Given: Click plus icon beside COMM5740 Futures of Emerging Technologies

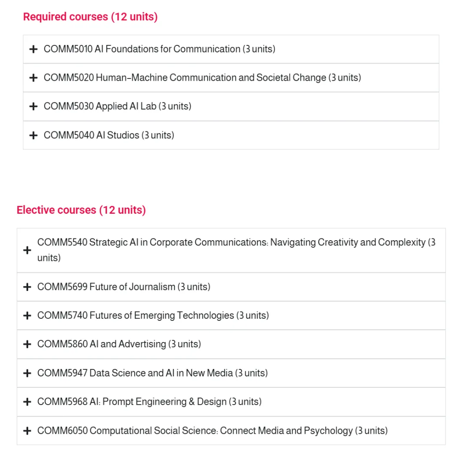Looking at the screenshot, I should [27, 316].
